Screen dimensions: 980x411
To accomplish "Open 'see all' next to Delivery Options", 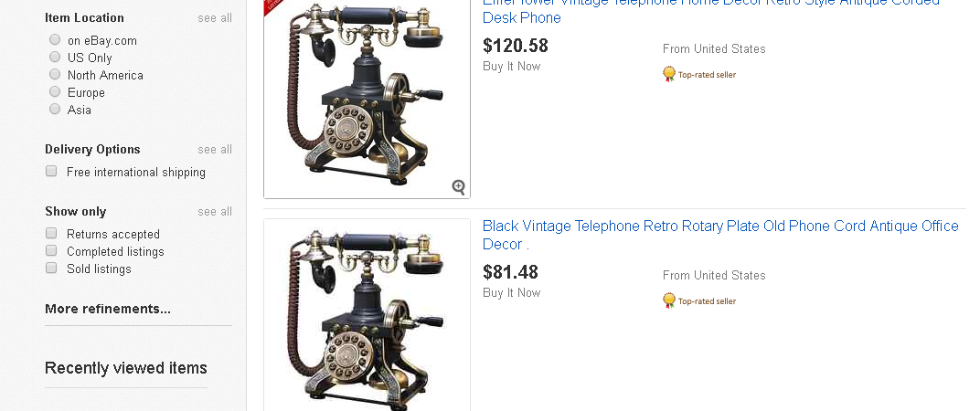I will click(x=215, y=150).
